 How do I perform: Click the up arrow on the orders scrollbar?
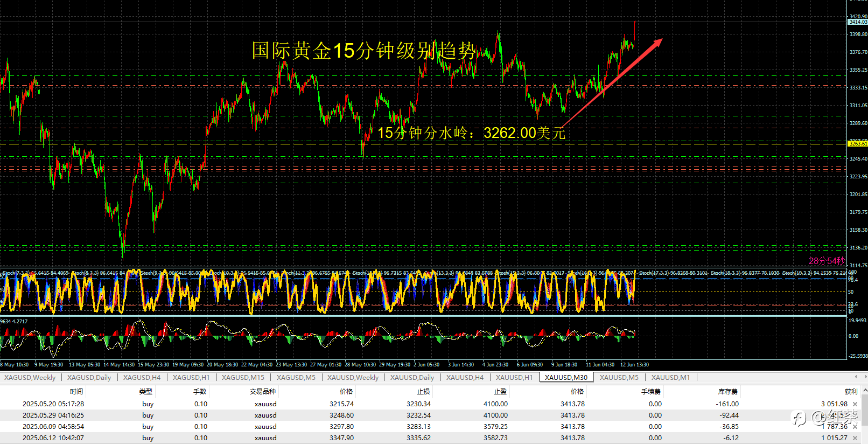(x=865, y=390)
